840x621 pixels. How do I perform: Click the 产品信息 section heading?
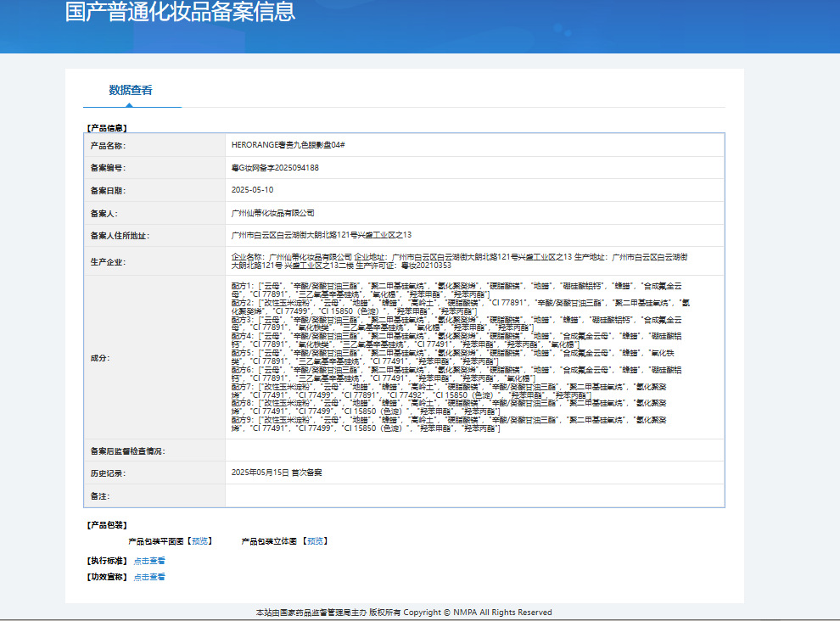click(107, 128)
